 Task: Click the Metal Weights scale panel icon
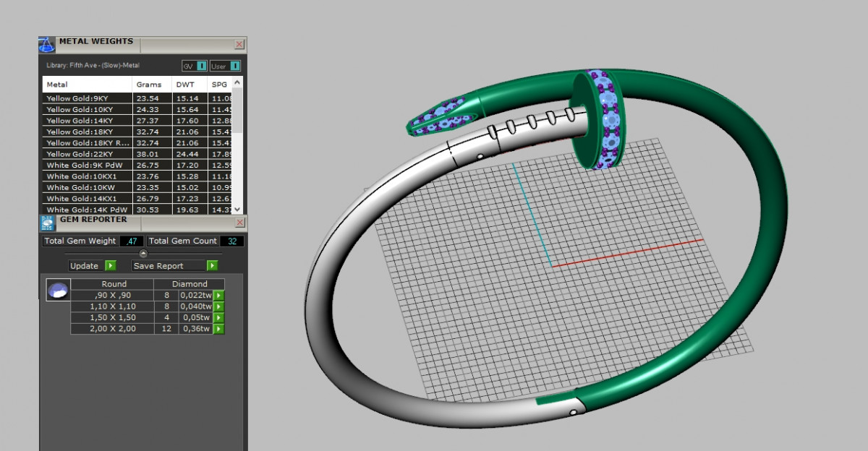(46, 45)
